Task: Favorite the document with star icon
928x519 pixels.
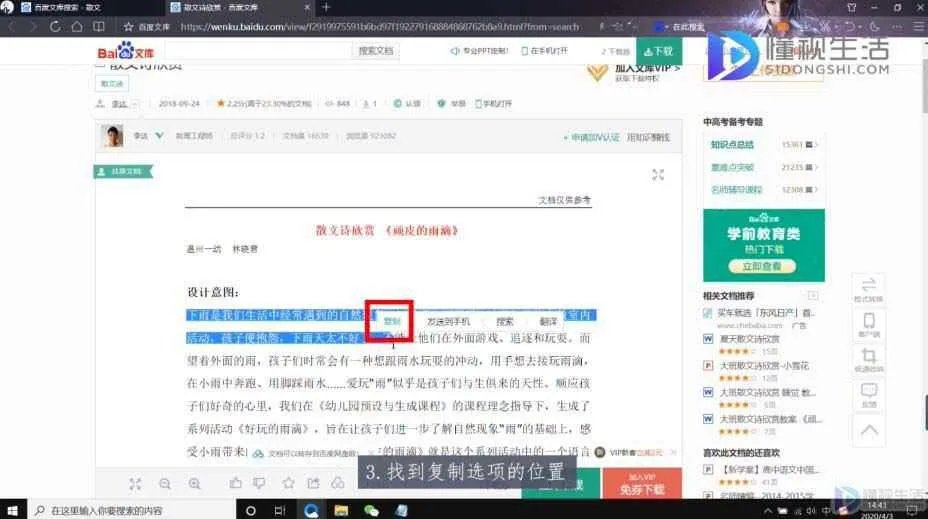Action: coord(288,483)
